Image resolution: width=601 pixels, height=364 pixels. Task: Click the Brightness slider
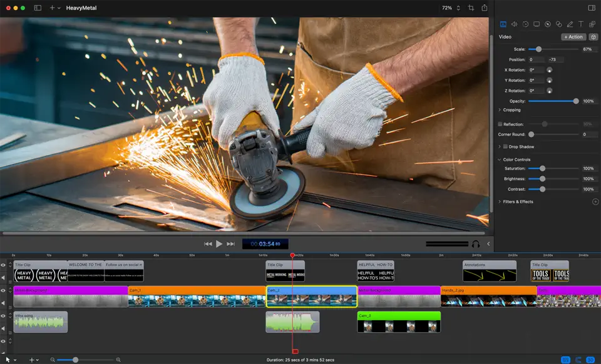point(553,179)
